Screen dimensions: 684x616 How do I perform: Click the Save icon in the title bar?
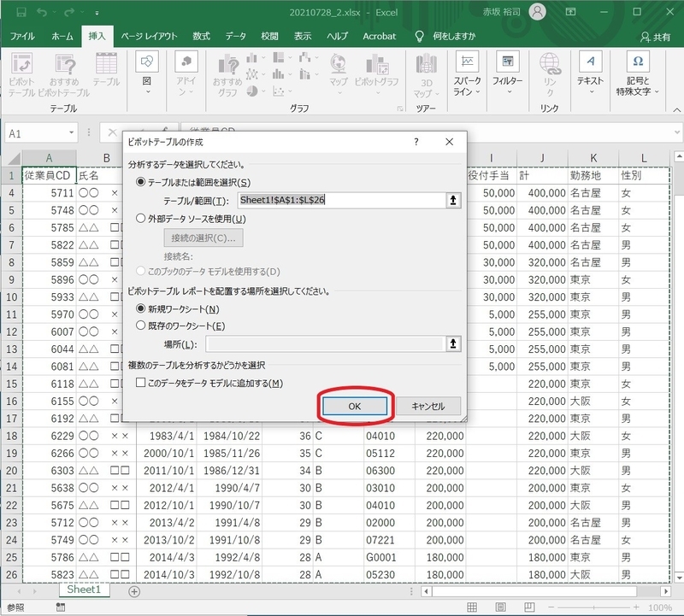(21, 12)
